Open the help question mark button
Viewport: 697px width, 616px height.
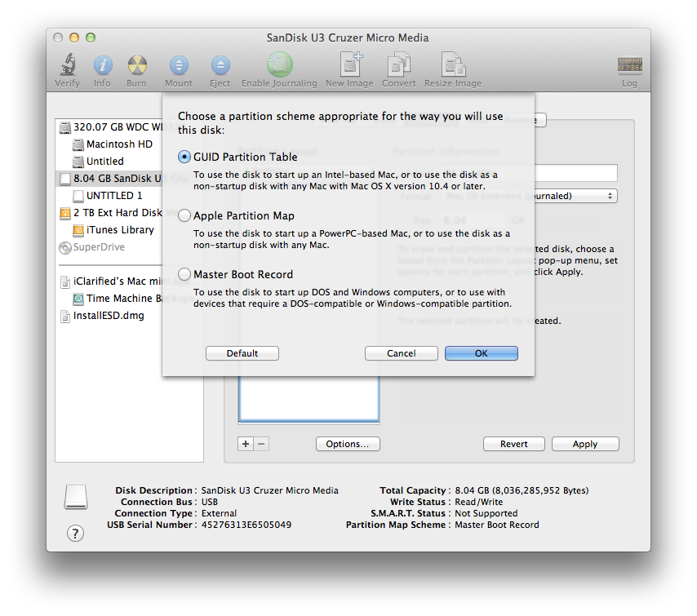[x=75, y=533]
